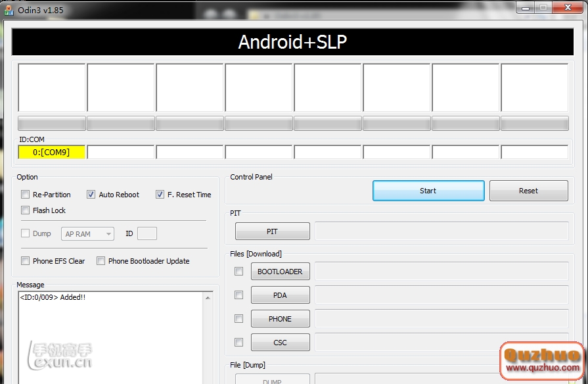Click the BOOTLOADER file button
Image resolution: width=588 pixels, height=384 pixels.
280,272
